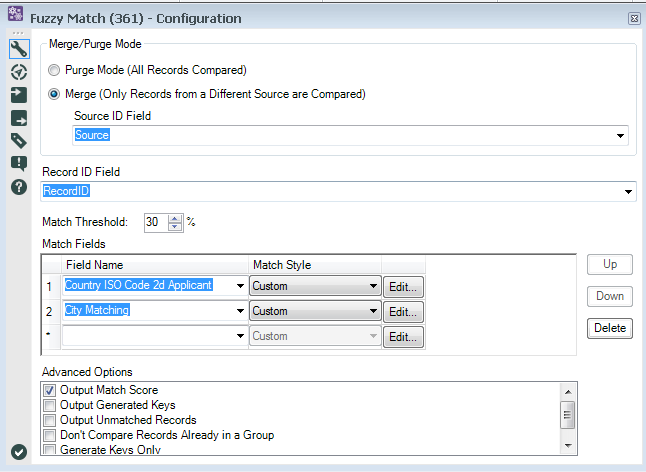The height and width of the screenshot is (472, 646).
Task: Open the Configuration wrench tab
Action: pyautogui.click(x=18, y=49)
